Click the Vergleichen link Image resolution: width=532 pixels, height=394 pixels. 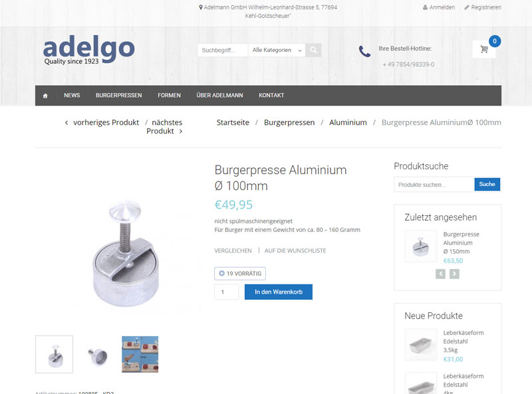pyautogui.click(x=233, y=250)
